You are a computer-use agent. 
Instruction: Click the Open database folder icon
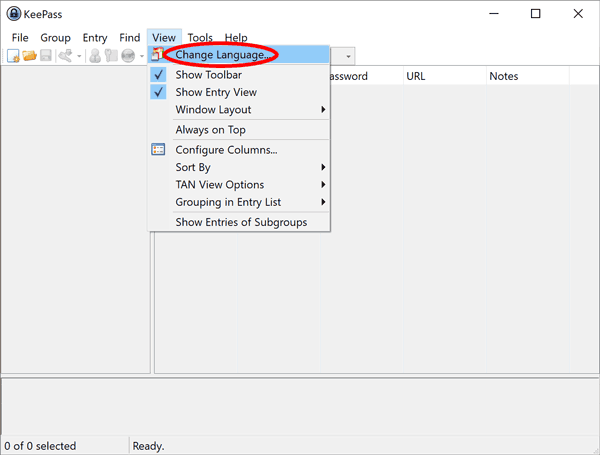pos(29,56)
